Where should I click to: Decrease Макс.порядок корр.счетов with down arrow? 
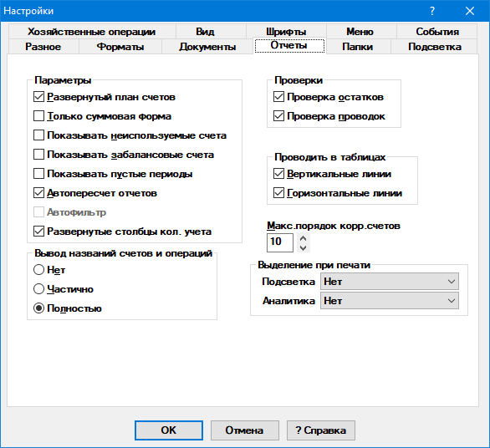pyautogui.click(x=303, y=247)
